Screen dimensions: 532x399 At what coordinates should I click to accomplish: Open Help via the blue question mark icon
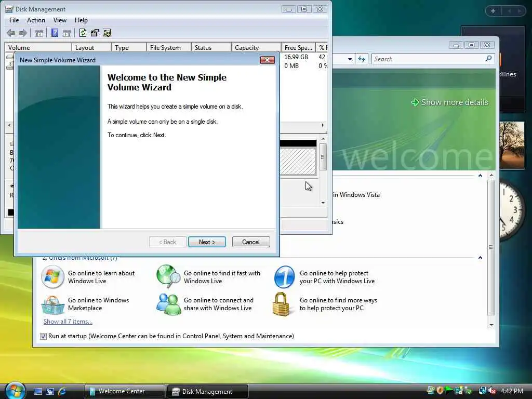coord(55,33)
